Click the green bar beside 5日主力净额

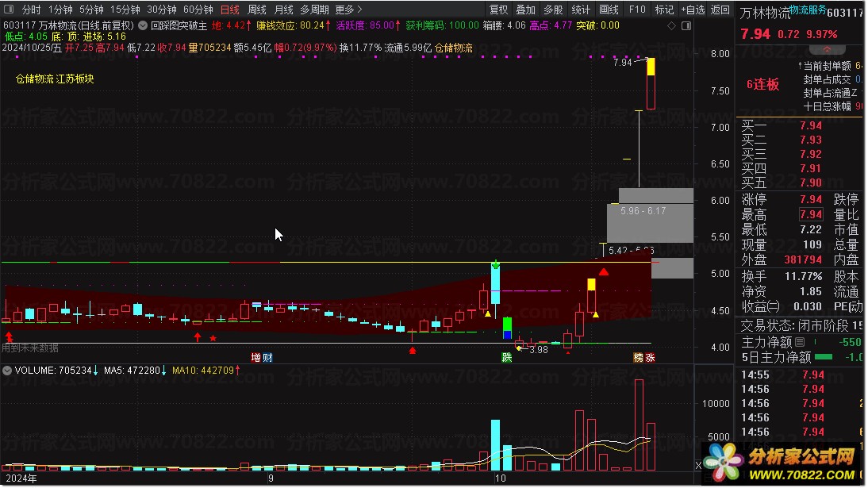pyautogui.click(x=824, y=357)
